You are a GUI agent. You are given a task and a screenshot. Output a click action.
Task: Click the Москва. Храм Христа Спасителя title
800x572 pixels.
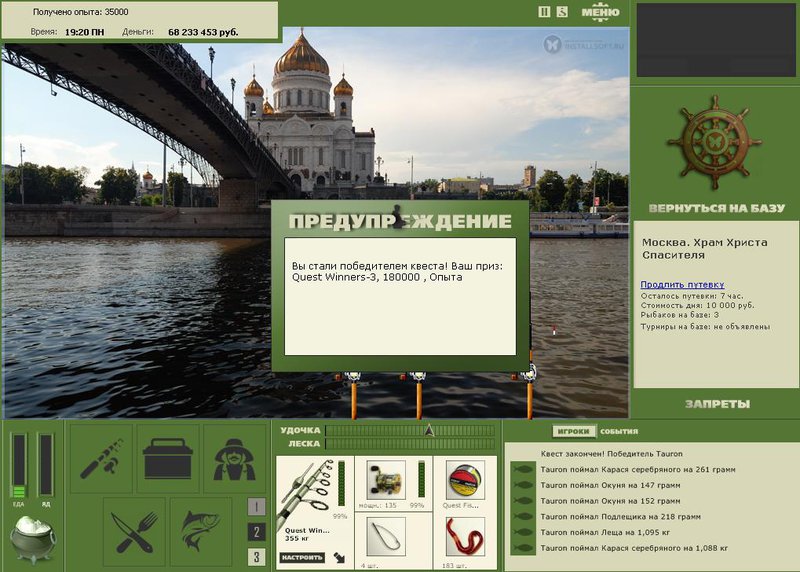coord(704,248)
